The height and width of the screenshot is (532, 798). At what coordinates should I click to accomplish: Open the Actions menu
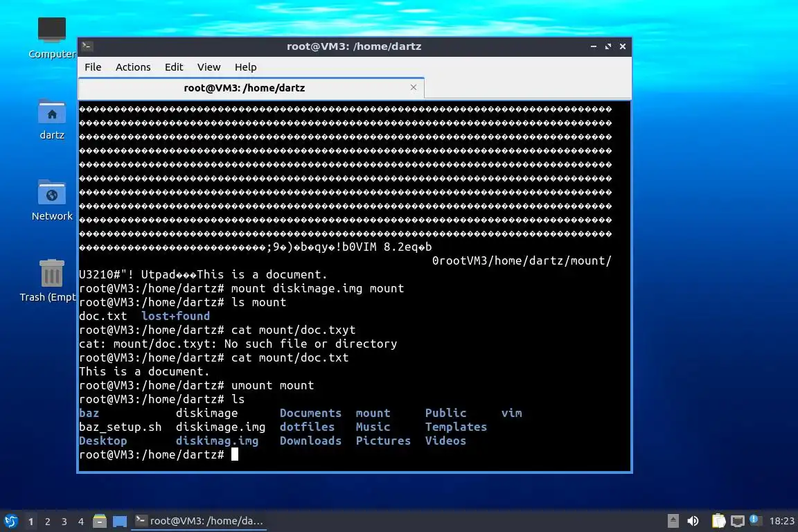tap(133, 67)
